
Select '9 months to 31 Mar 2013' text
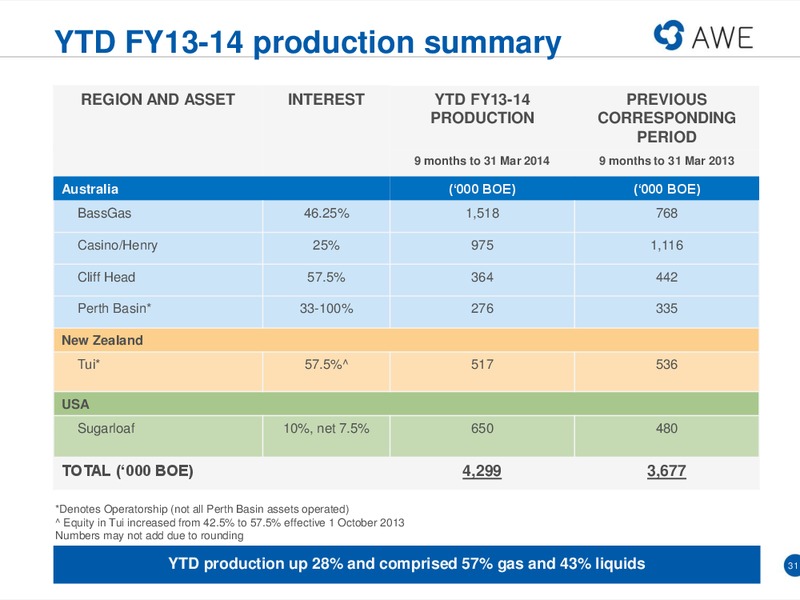pyautogui.click(x=666, y=161)
